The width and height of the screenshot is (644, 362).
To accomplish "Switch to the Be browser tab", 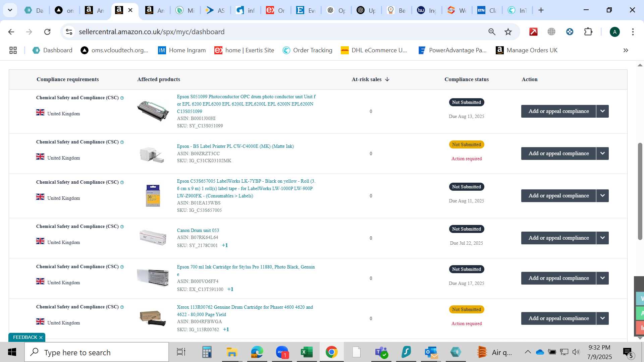I will point(397,10).
